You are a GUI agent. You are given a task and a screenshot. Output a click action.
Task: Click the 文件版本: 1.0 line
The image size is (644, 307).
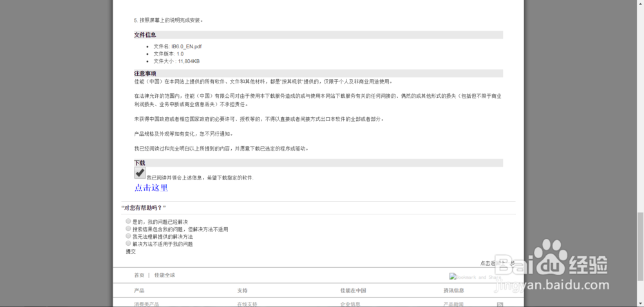[x=168, y=54]
